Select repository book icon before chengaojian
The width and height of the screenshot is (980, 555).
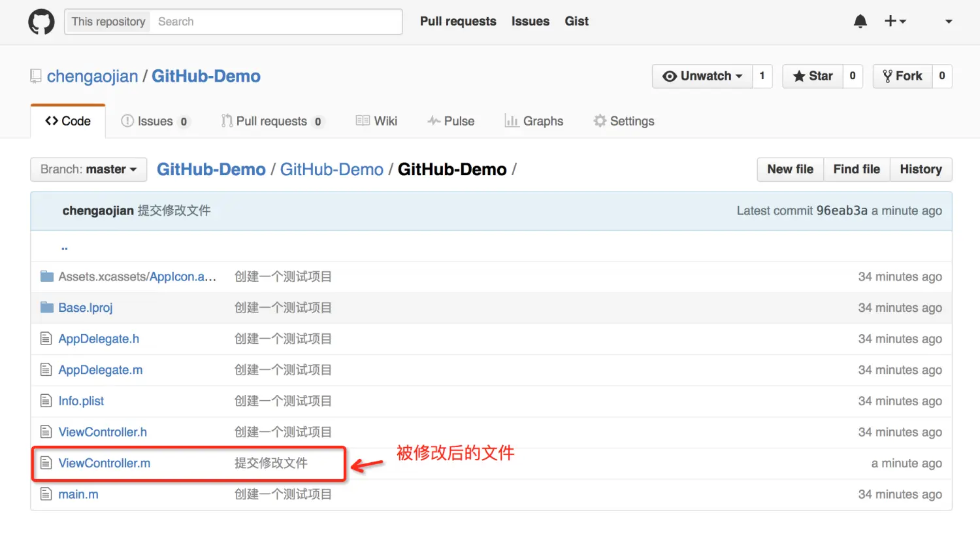36,76
